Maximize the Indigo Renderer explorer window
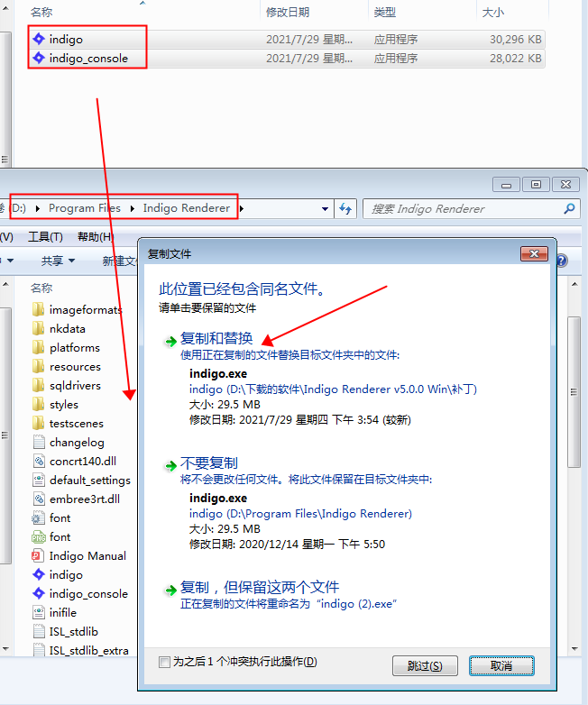The height and width of the screenshot is (705, 588). click(536, 185)
